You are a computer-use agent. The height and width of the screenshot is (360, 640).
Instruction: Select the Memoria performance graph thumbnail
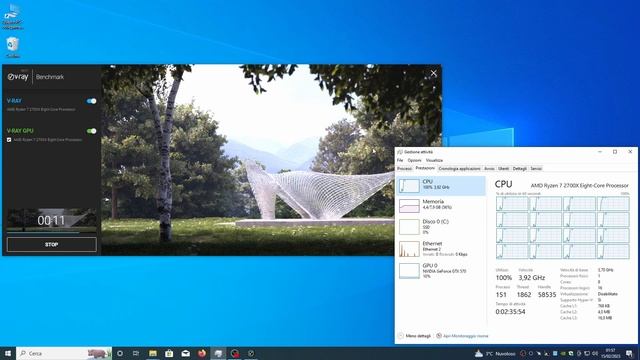[x=409, y=206]
